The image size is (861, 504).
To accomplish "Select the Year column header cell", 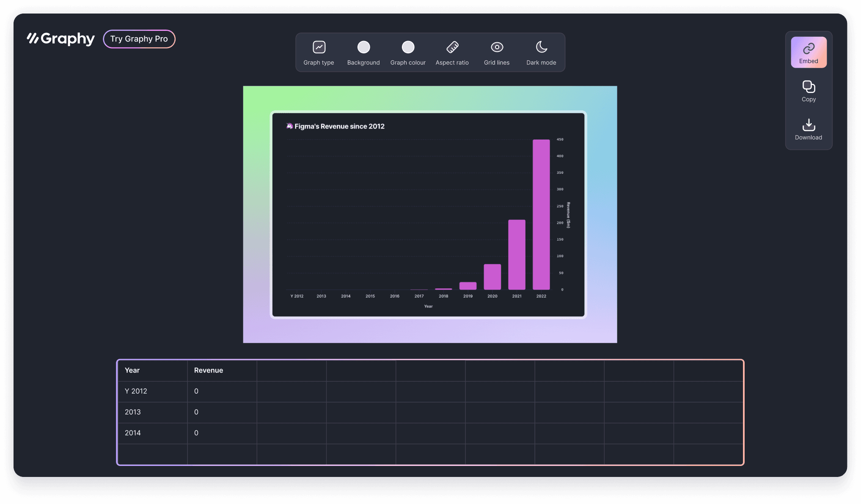I will click(x=152, y=370).
